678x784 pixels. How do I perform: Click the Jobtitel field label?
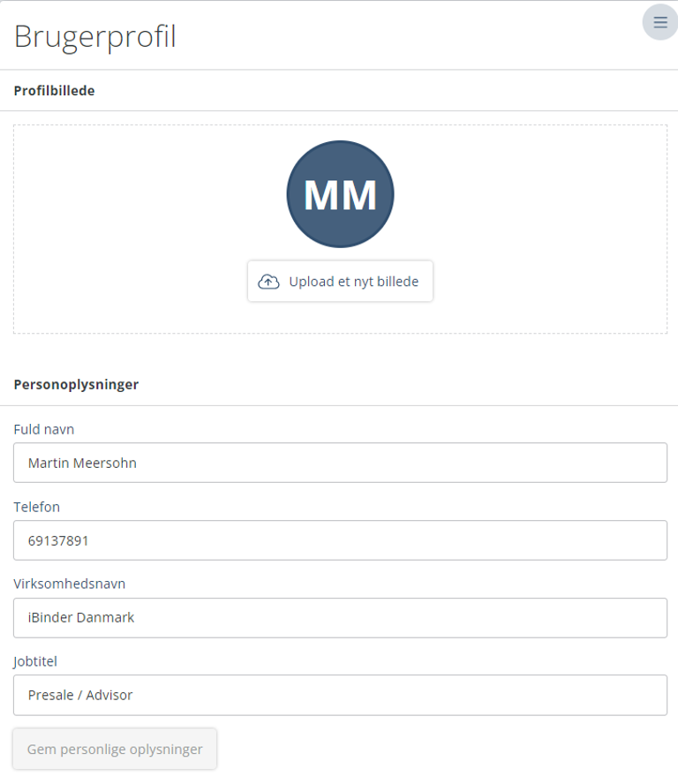point(35,660)
